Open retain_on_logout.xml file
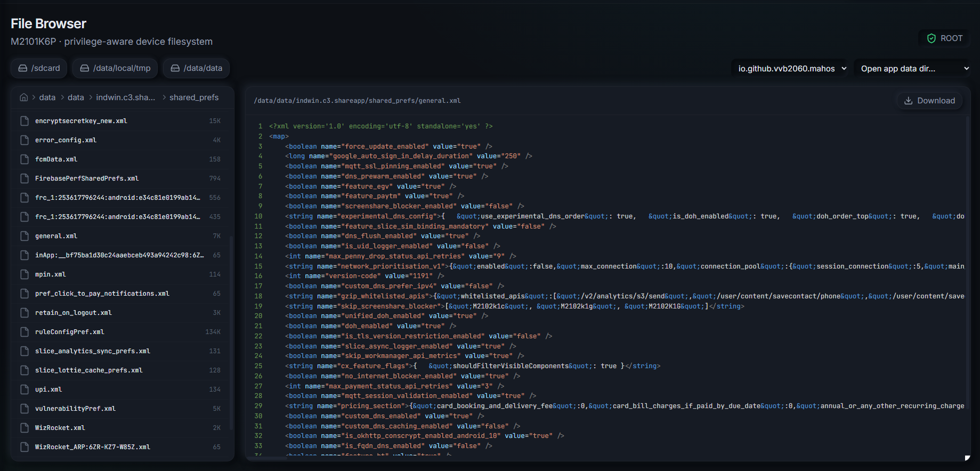980x471 pixels. click(x=121, y=313)
